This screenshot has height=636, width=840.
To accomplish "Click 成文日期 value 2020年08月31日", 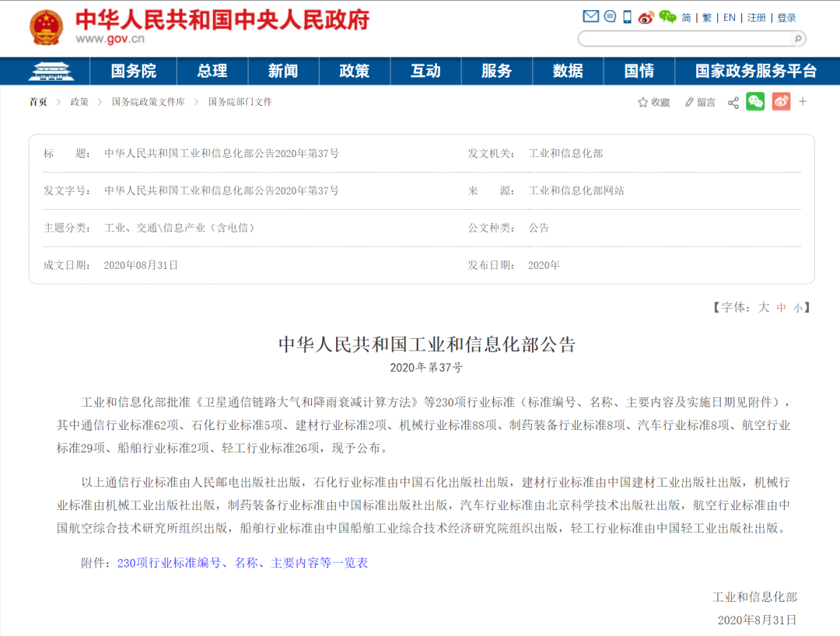I will click(140, 265).
